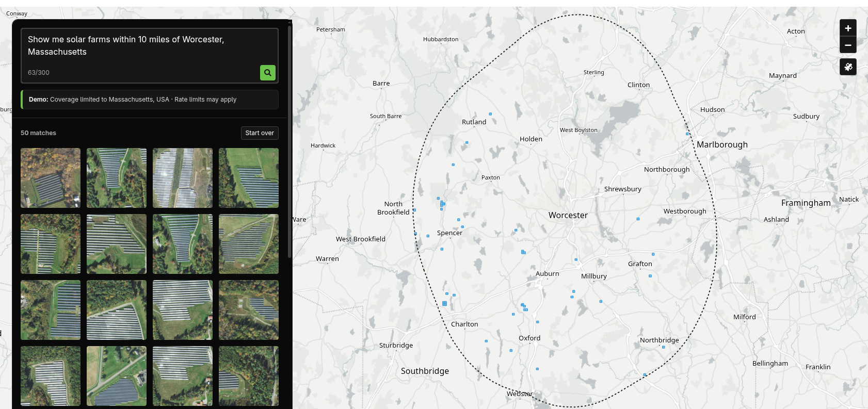Click the Charlton town label
Screen dimensions: 868x409
point(464,324)
